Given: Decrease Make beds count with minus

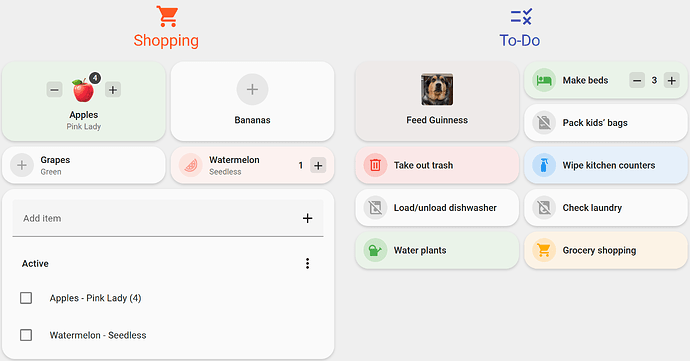Looking at the screenshot, I should [x=637, y=80].
